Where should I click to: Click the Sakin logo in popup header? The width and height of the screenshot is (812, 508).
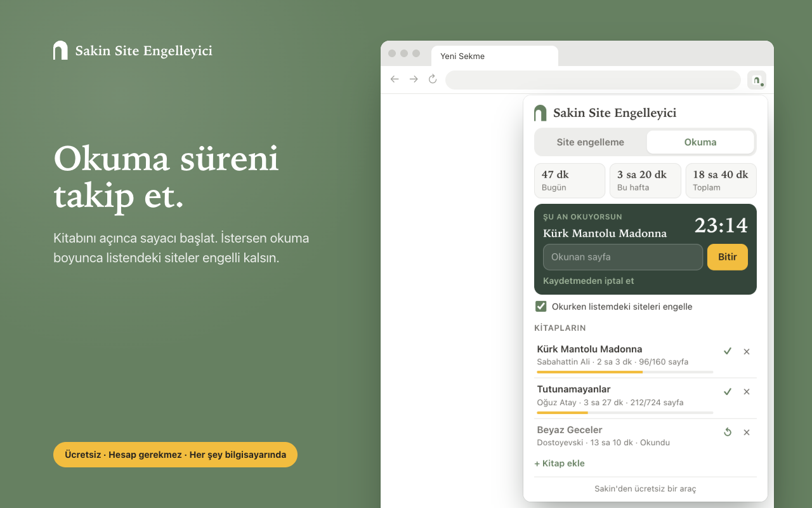pos(540,113)
